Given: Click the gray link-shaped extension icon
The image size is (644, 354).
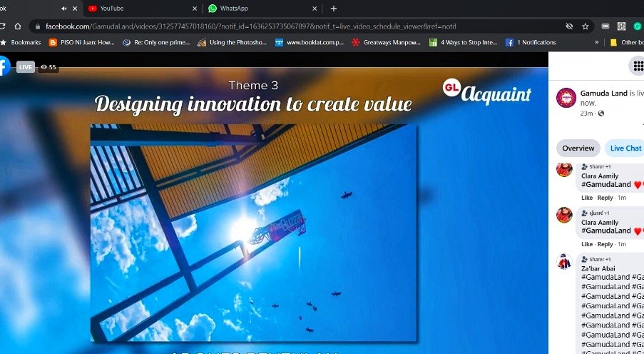Looking at the screenshot, I should coord(605,26).
